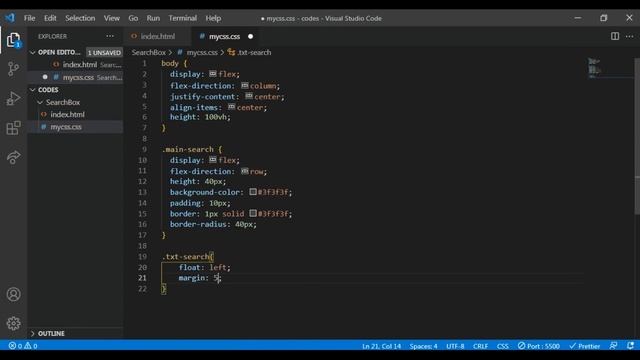This screenshot has width=640, height=360.
Task: Place cursor on the .txt-search line
Action: [188, 256]
